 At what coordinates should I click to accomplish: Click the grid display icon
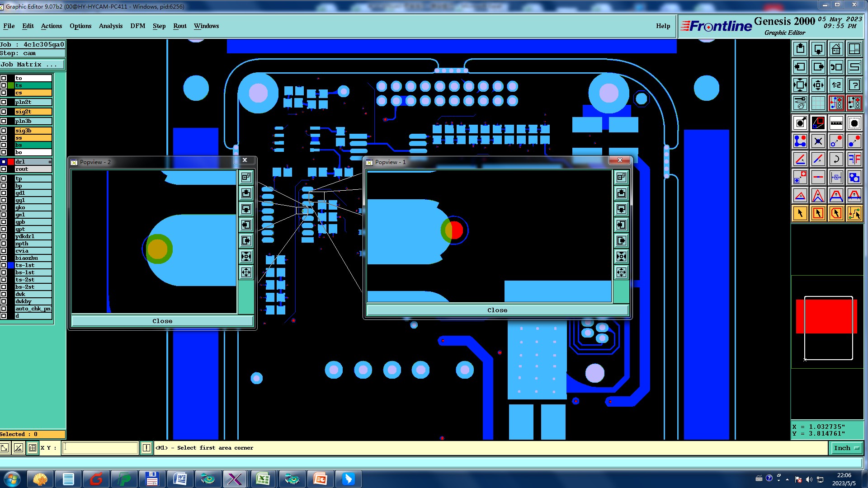click(818, 103)
